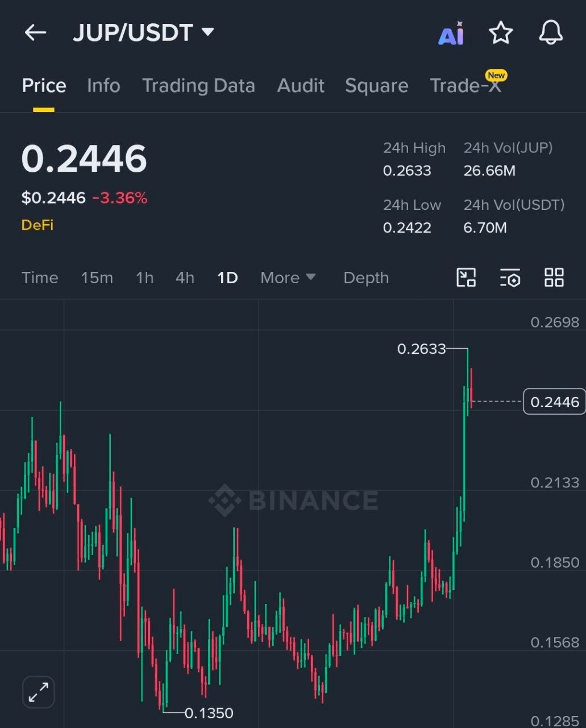The width and height of the screenshot is (586, 728).
Task: Tap the 24h High value 0.2633
Action: click(x=407, y=171)
